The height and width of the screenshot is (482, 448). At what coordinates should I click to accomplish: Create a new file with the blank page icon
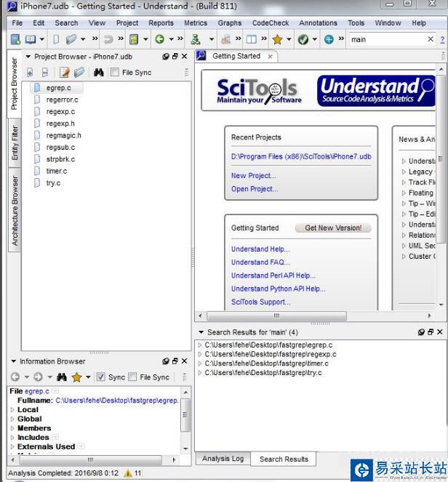coord(56,39)
